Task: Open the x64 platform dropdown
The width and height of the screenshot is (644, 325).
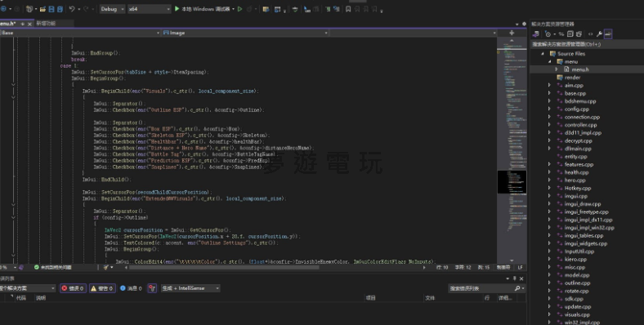Action: [x=149, y=9]
